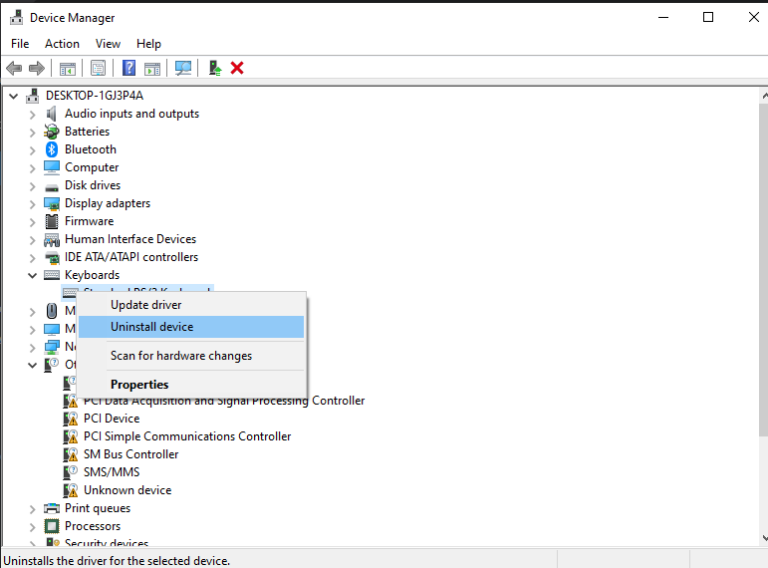The height and width of the screenshot is (568, 768).
Task: Click the Back arrow toolbar icon
Action: (14, 68)
